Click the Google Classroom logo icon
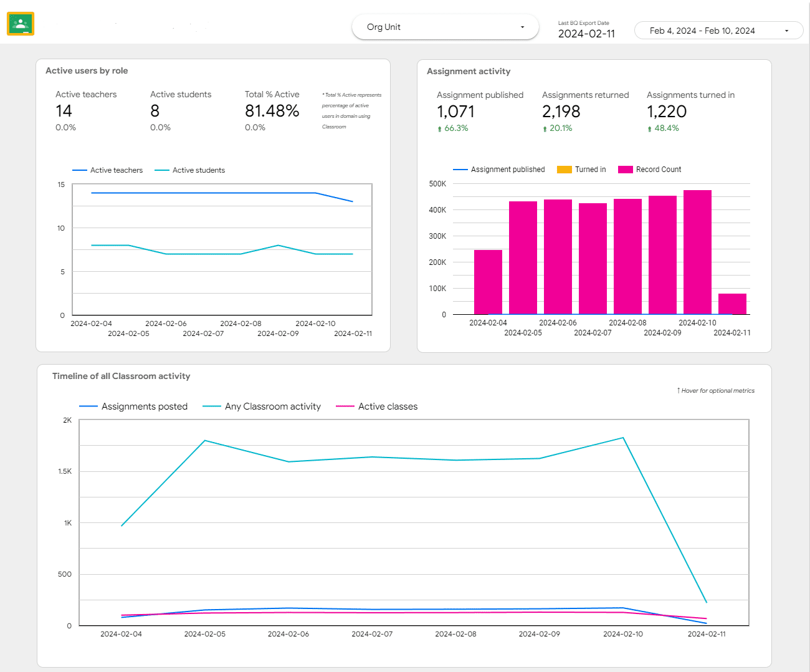810x672 pixels. pyautogui.click(x=21, y=24)
